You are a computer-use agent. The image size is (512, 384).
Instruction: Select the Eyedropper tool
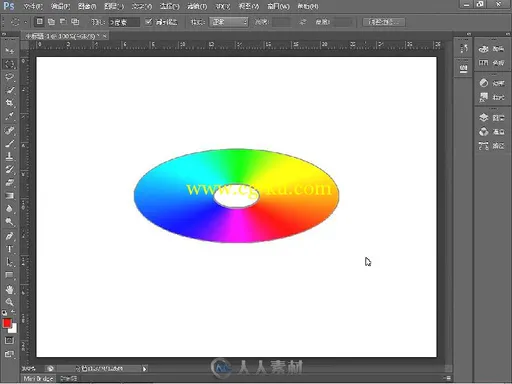[x=9, y=116]
